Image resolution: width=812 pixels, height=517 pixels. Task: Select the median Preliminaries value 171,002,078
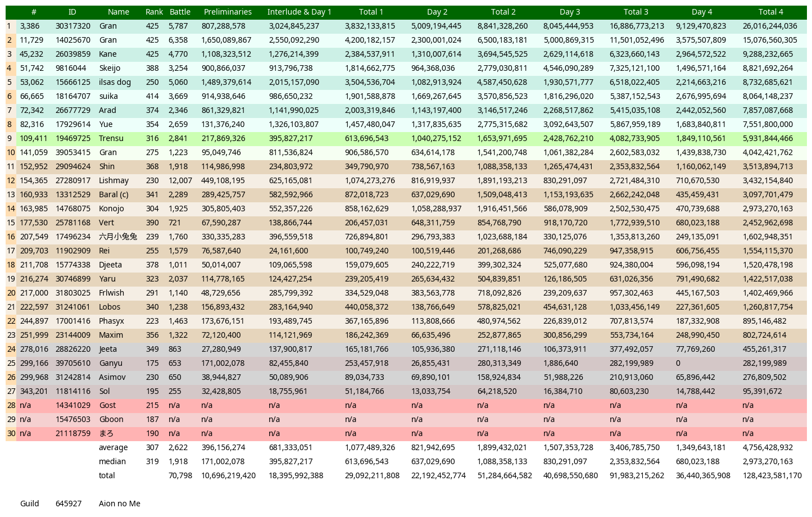tap(223, 461)
